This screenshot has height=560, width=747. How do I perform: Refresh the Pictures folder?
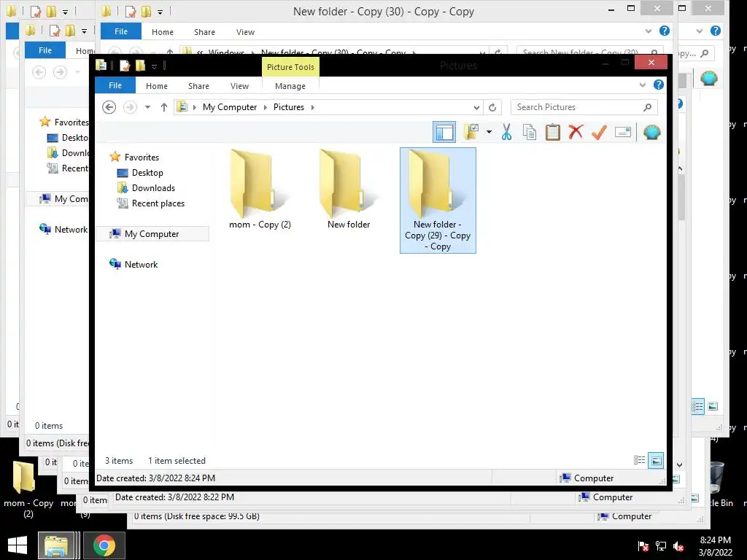pos(492,108)
